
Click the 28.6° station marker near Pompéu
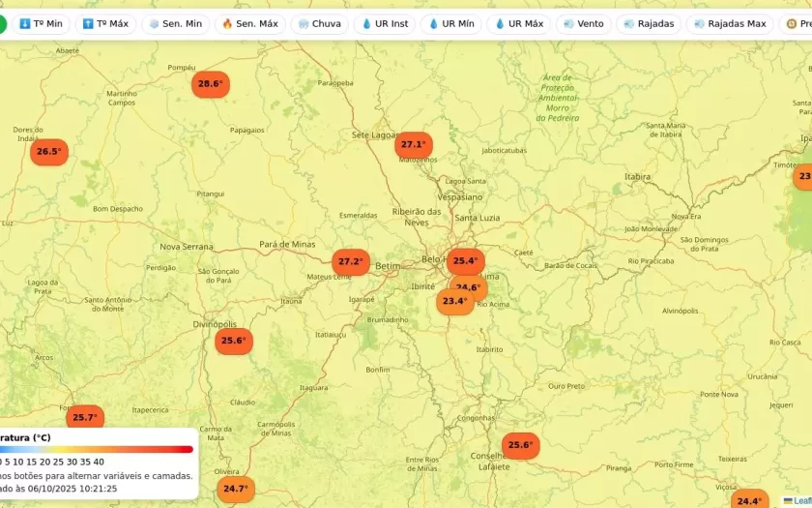[210, 85]
